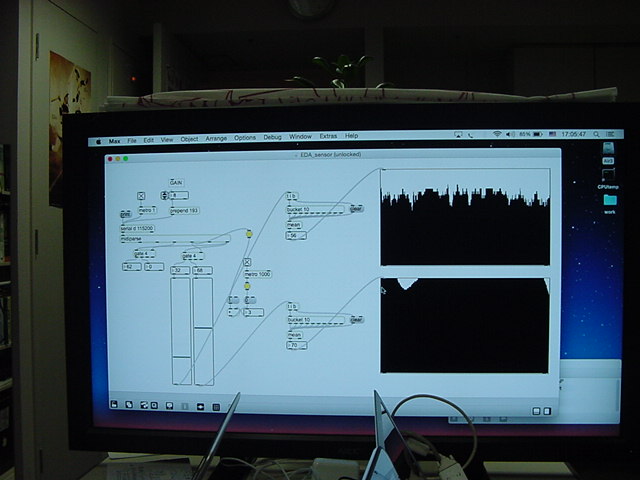Screen dimensions: 640x480
Task: Click the left vertical slider under number 32
Action: [x=181, y=331]
